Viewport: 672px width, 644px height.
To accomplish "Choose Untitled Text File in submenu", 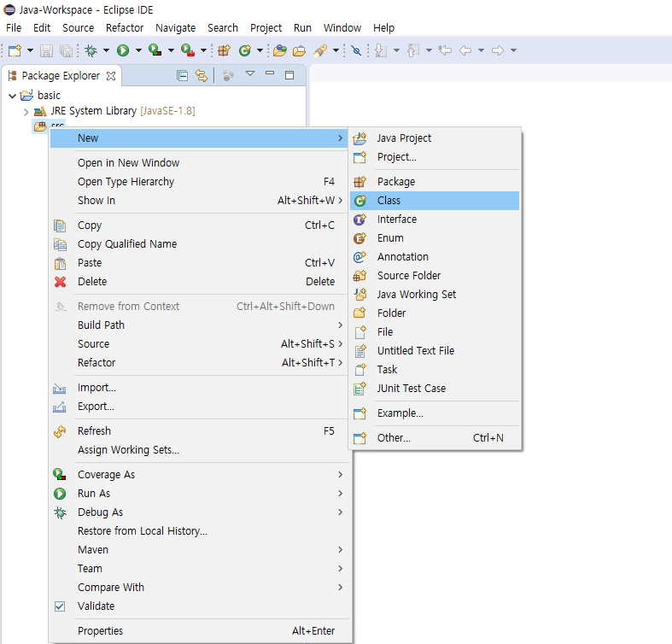I will click(x=435, y=351).
